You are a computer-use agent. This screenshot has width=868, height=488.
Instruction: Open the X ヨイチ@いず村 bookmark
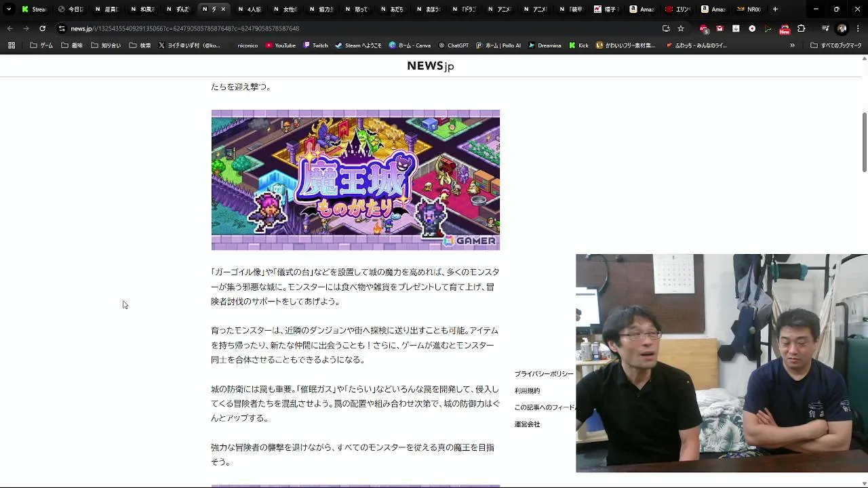tap(189, 45)
